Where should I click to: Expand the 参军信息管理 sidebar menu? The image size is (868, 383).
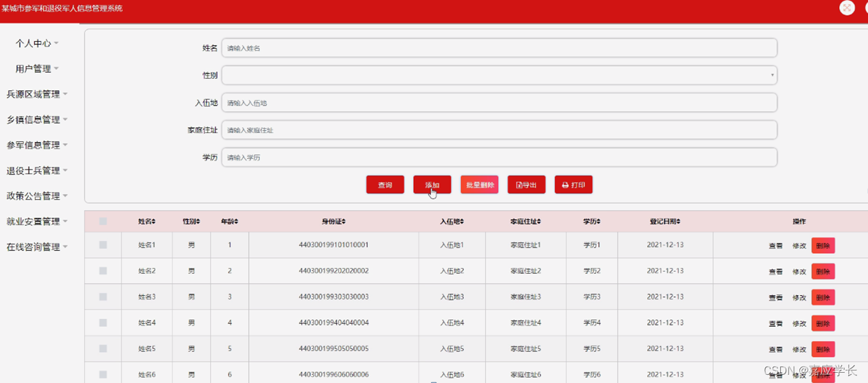point(37,145)
